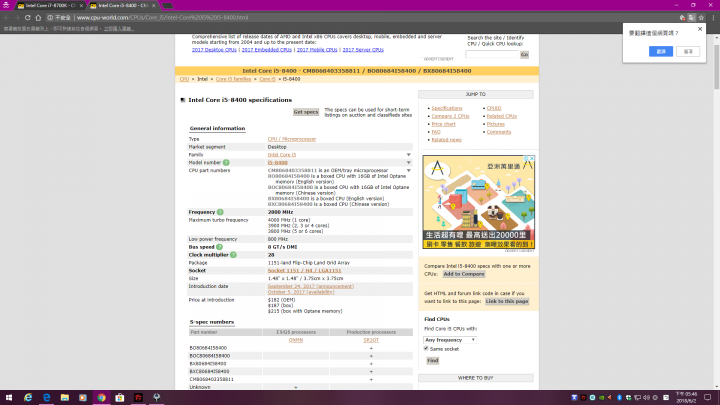Open the 2017 Desktop CPUs link
This screenshot has width=720, height=405.
click(214, 50)
